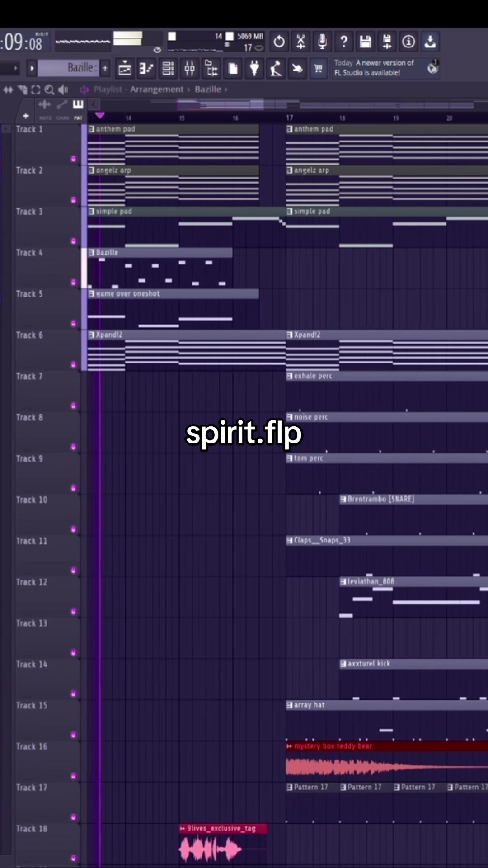Open the plugin picker plug icon

[254, 69]
